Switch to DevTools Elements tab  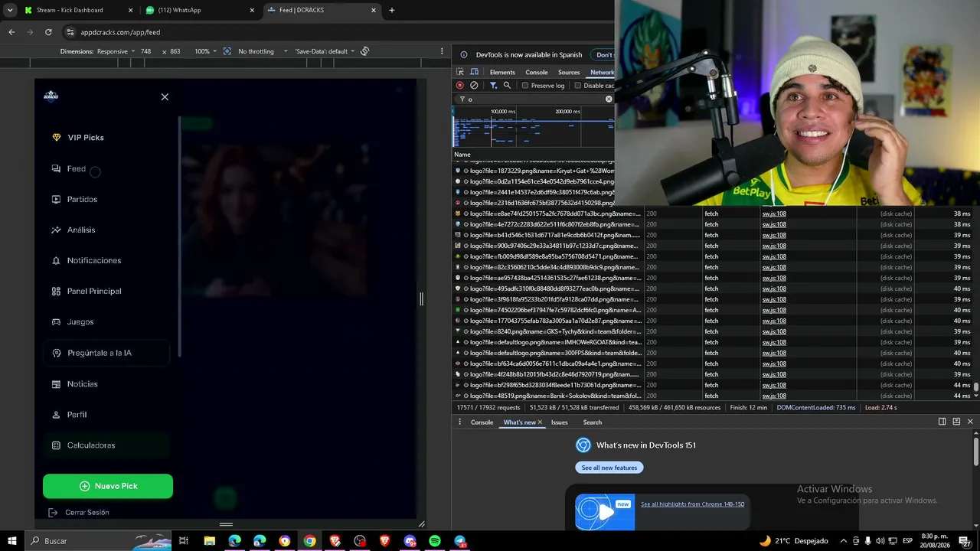502,72
